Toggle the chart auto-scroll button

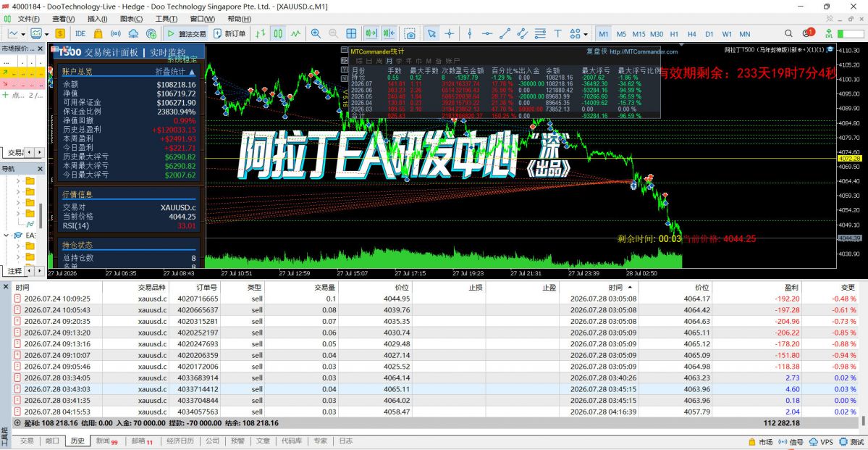371,34
